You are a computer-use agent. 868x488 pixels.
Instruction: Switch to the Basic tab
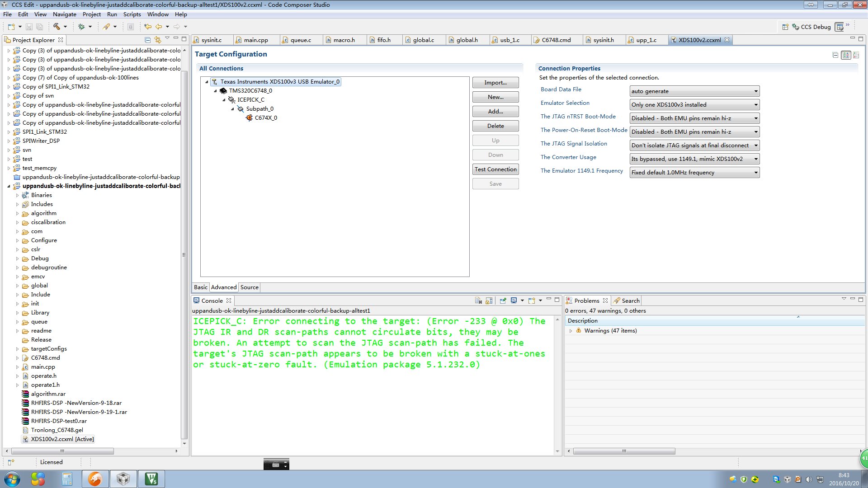200,287
